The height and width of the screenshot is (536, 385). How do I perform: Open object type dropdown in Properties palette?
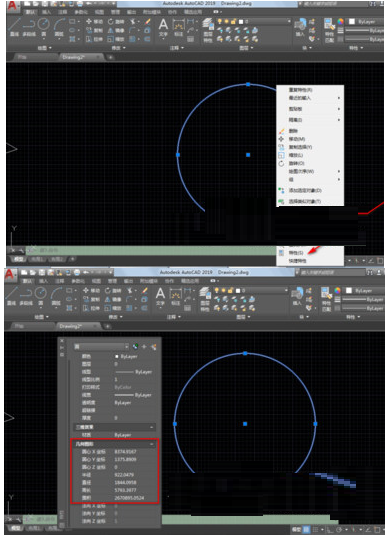tap(102, 347)
